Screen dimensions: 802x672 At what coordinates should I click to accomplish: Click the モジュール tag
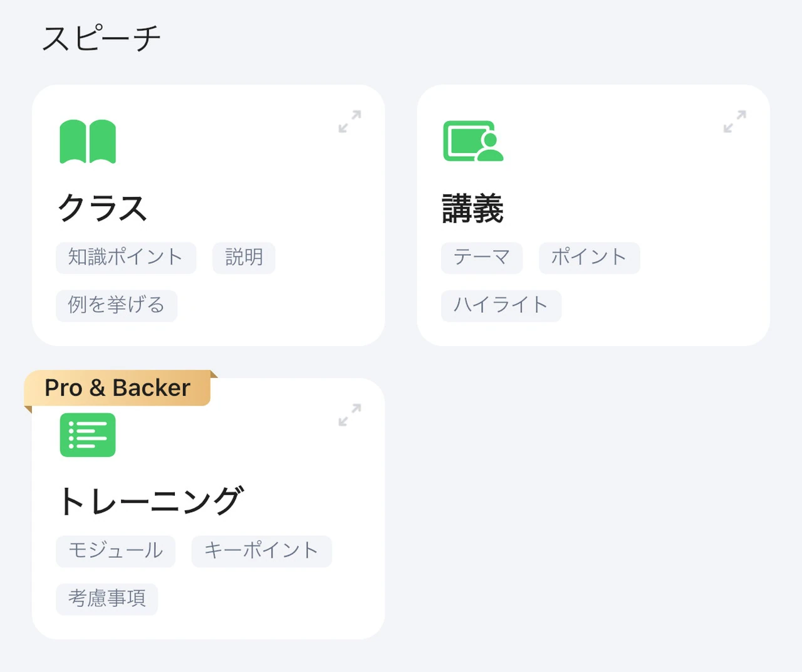tap(115, 551)
